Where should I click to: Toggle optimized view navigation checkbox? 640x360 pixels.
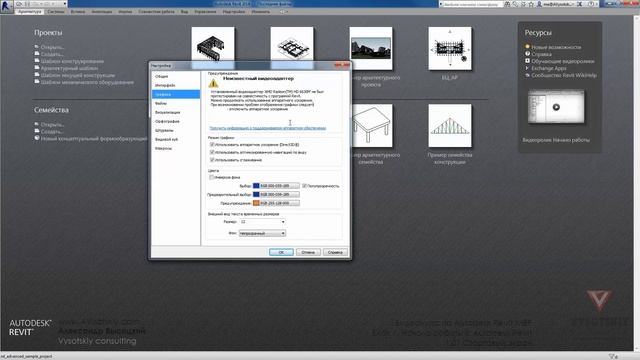212,152
